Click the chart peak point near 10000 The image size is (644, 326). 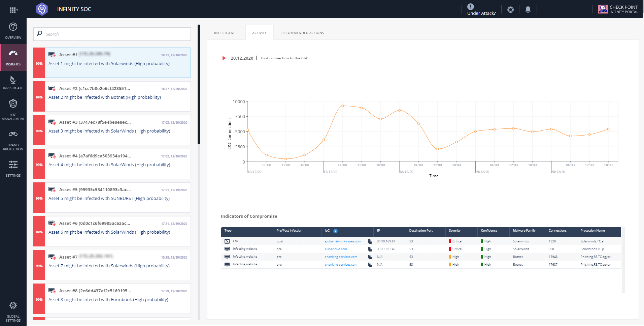tap(343, 106)
